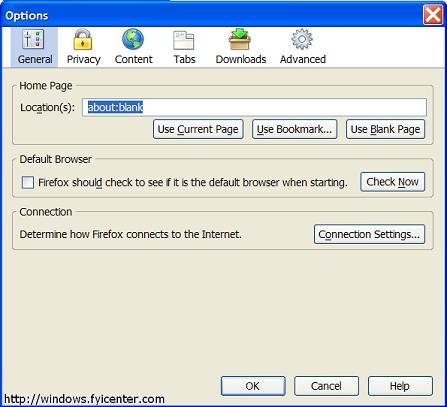The height and width of the screenshot is (407, 447).
Task: Dismiss the dialog with Cancel
Action: (x=326, y=386)
